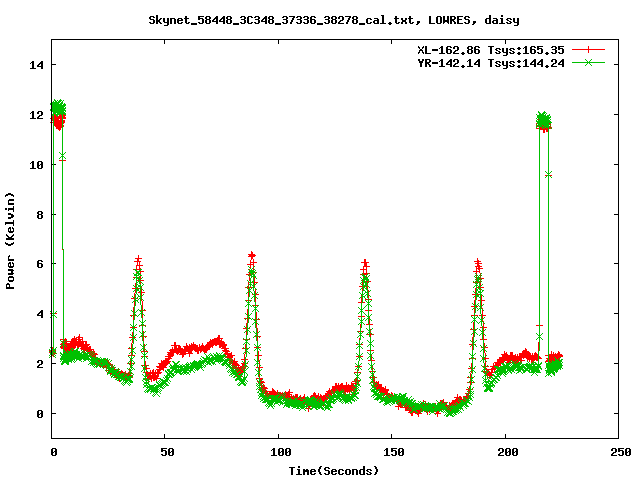Screen dimensions: 640x480
Task: Click the x-axis tick label 150
Action: click(393, 452)
